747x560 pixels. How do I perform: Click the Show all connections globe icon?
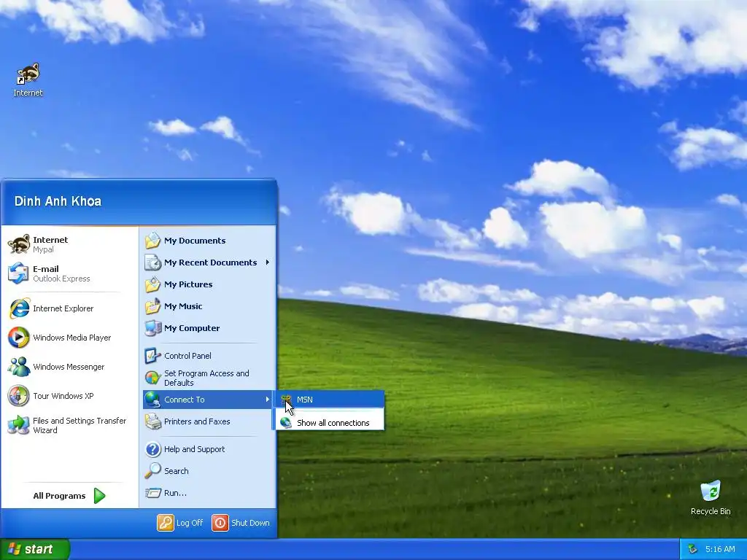pos(286,422)
